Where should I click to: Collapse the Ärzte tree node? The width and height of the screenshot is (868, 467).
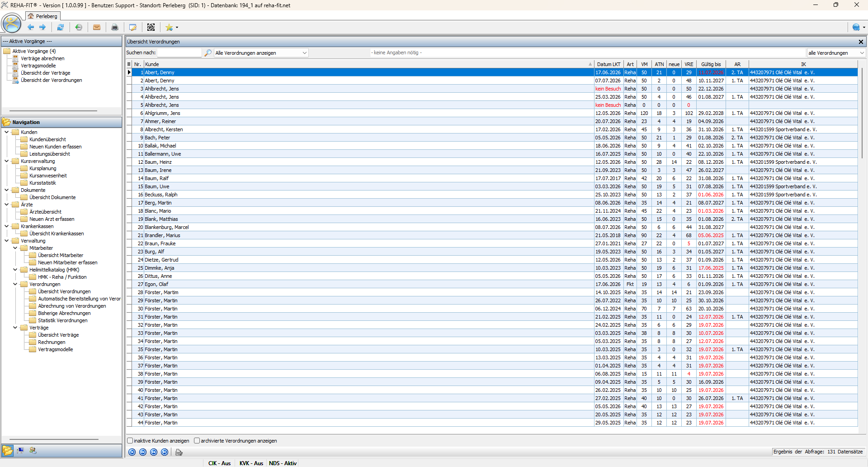[x=7, y=205]
